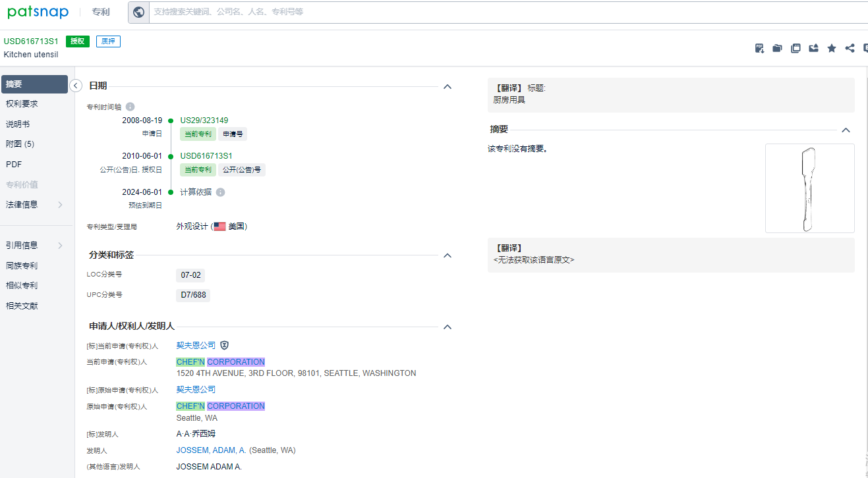Screen dimensions: 868x478
Task: Collapse the left sidebar with arrow circle
Action: pos(76,86)
